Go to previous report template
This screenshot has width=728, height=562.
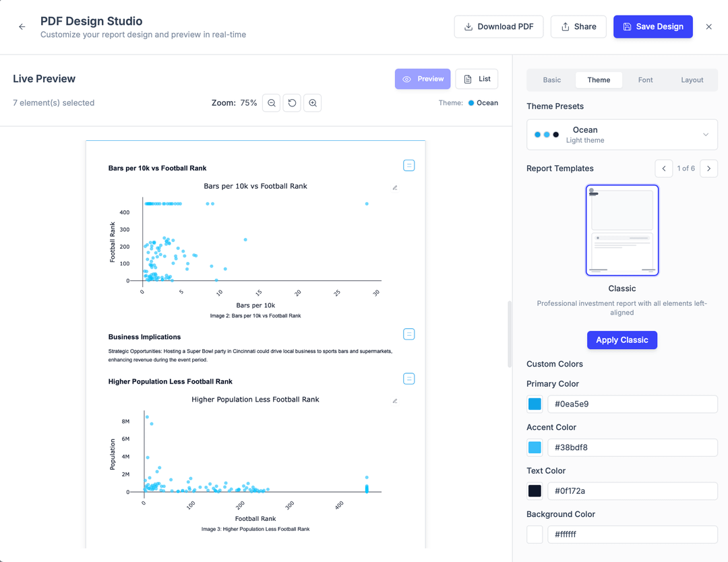coord(664,168)
